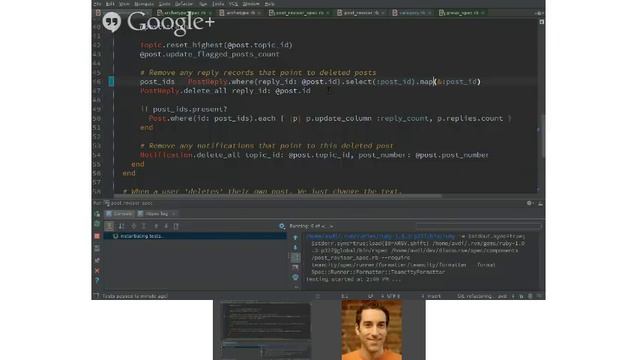
Task: Click scroll up arrow in console toolbar
Action: (295, 238)
